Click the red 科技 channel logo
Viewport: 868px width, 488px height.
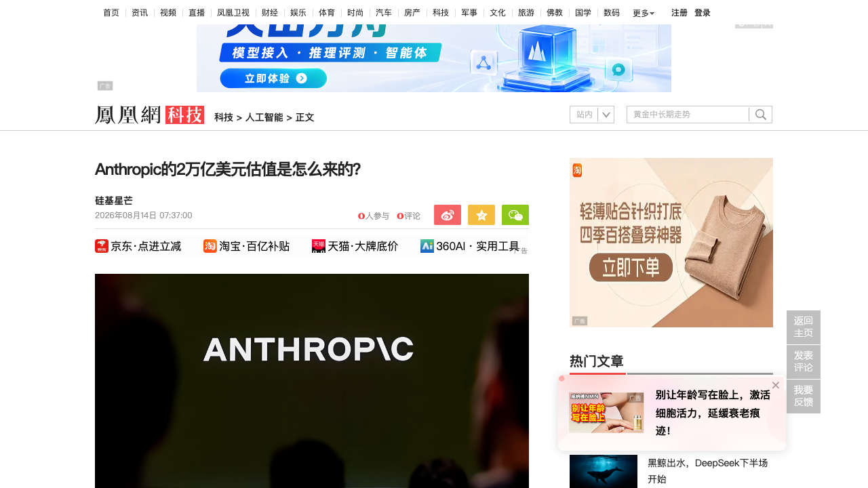(x=184, y=115)
